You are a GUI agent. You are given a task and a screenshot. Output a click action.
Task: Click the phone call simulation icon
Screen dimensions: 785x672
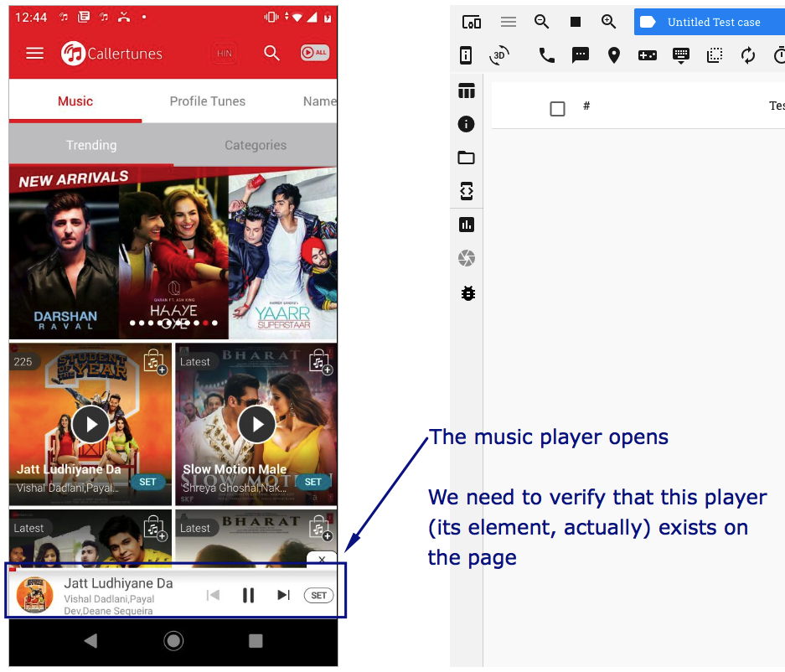tap(546, 55)
